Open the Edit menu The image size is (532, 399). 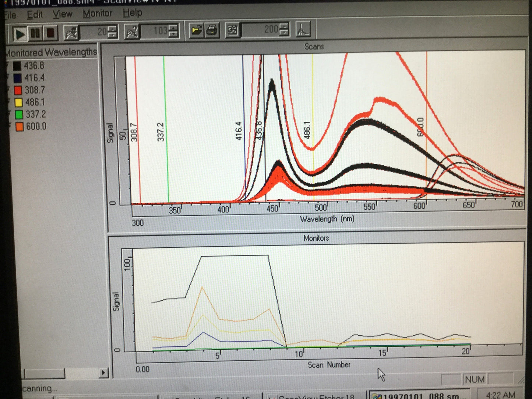point(35,15)
